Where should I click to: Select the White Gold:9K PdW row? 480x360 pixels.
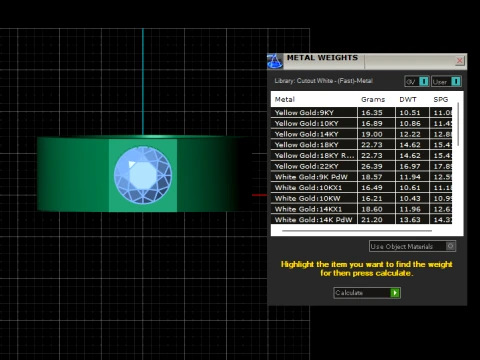pyautogui.click(x=361, y=177)
